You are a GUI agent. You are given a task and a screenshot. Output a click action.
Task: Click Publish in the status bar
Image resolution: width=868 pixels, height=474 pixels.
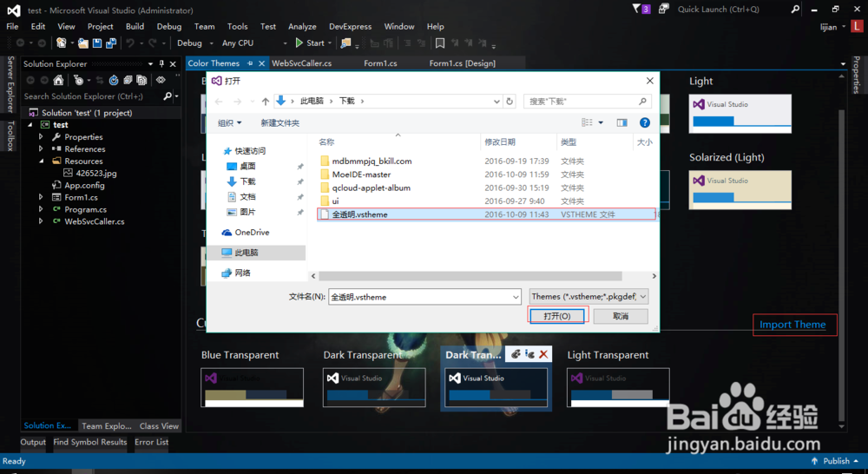pyautogui.click(x=836, y=461)
